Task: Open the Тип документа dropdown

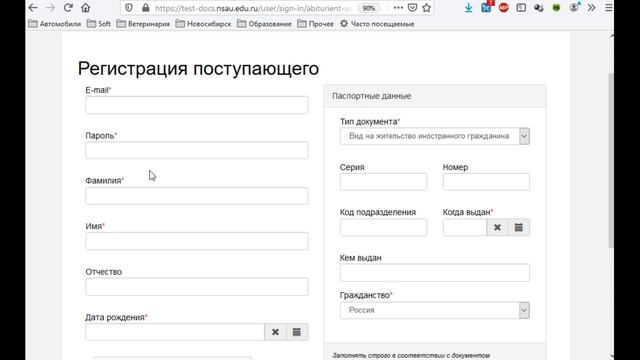Action: [435, 136]
